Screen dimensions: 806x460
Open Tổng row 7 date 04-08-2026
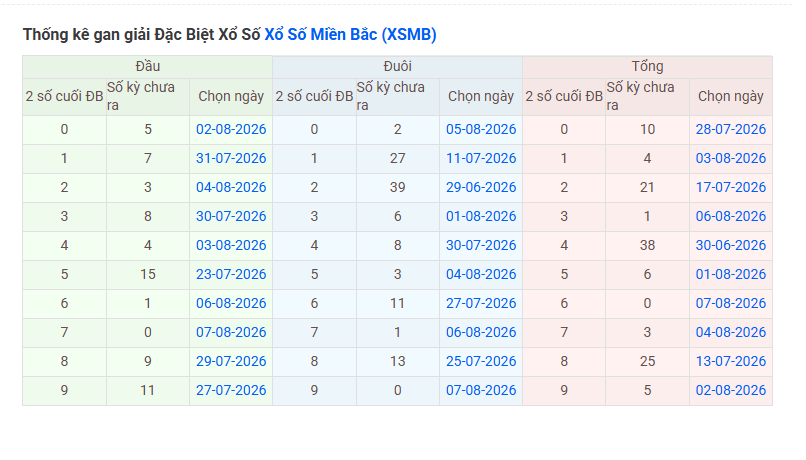click(x=730, y=333)
